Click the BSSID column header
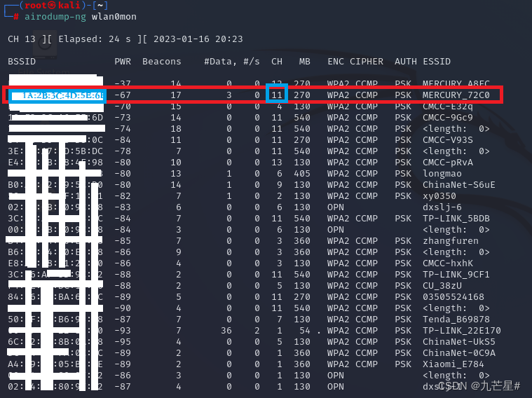This screenshot has height=398, width=532. [x=22, y=62]
